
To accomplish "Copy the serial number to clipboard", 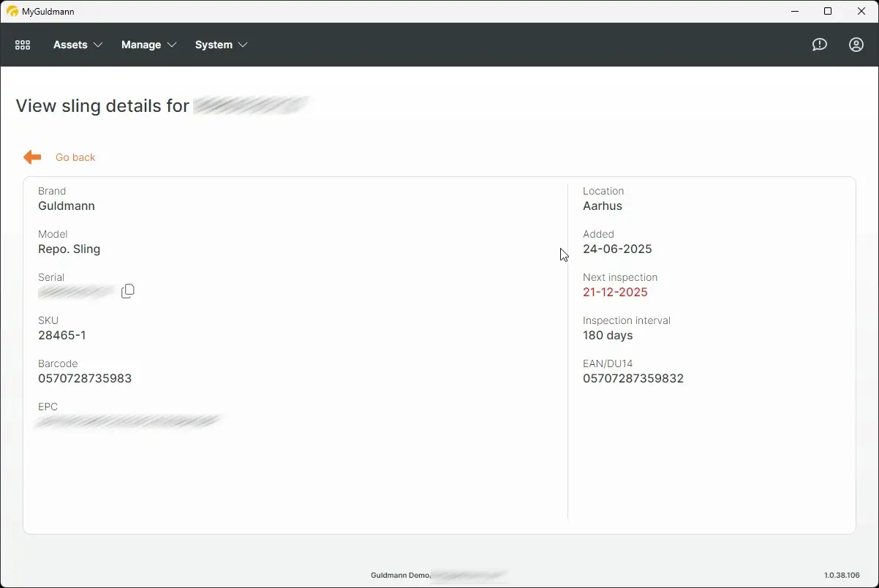I will 128,291.
